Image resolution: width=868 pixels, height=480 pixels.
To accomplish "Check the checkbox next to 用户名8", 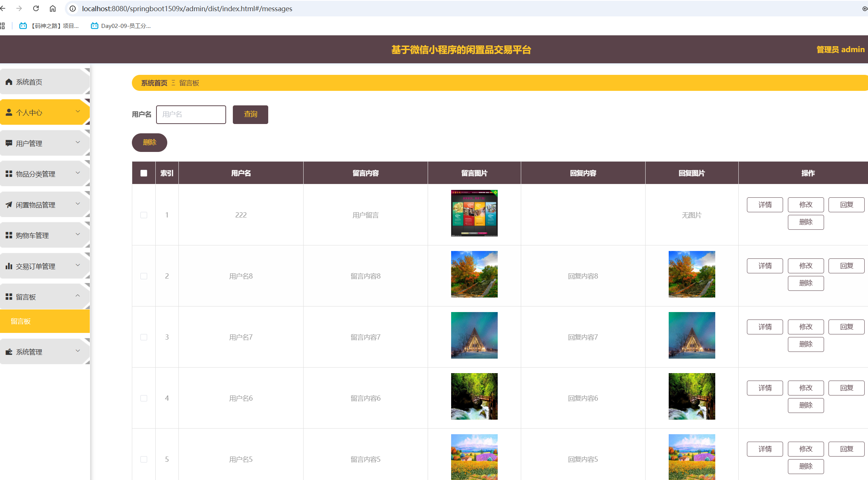I will pyautogui.click(x=143, y=276).
